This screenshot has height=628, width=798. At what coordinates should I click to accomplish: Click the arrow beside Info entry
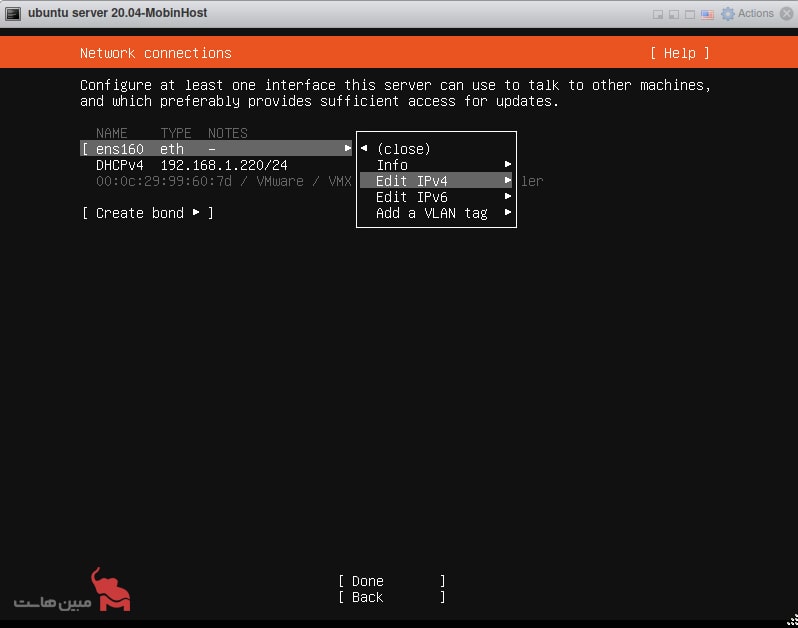point(507,164)
